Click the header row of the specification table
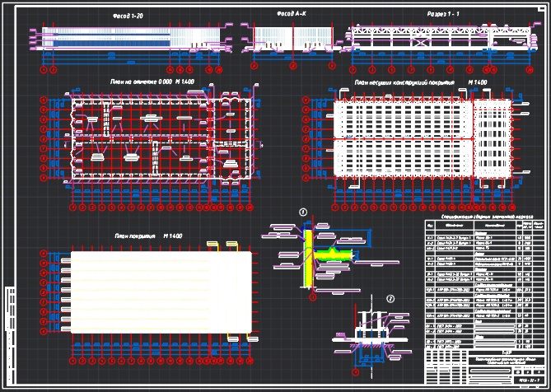 click(x=485, y=225)
